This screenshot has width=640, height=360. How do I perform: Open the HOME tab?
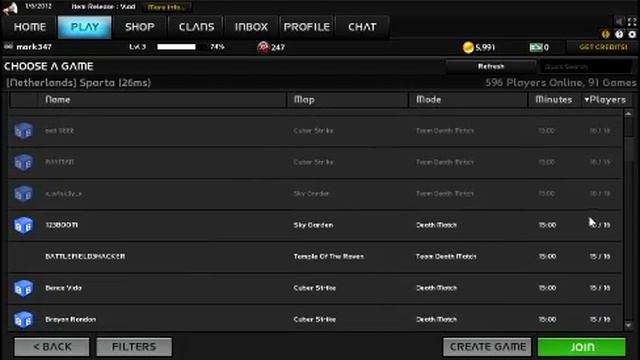[29, 27]
